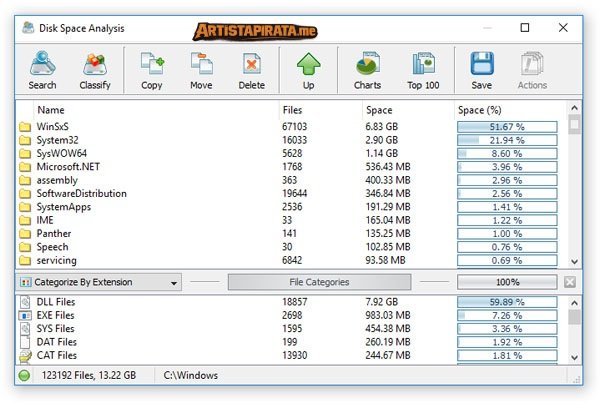Click the green status indicator icon
600x403 pixels.
click(x=24, y=375)
